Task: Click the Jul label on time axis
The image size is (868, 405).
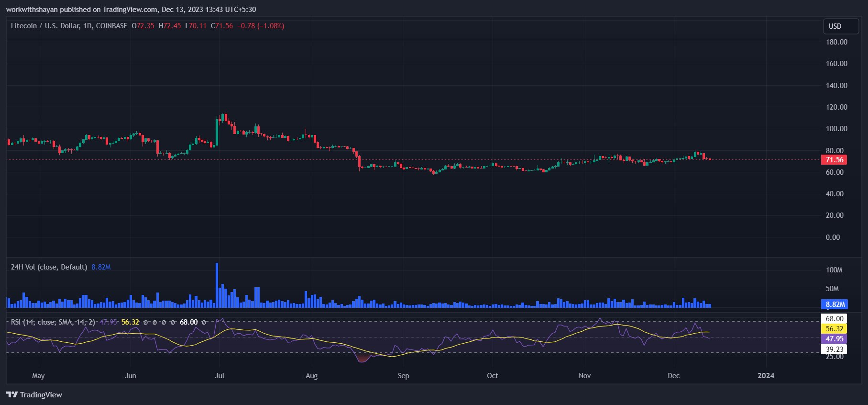Action: 220,376
